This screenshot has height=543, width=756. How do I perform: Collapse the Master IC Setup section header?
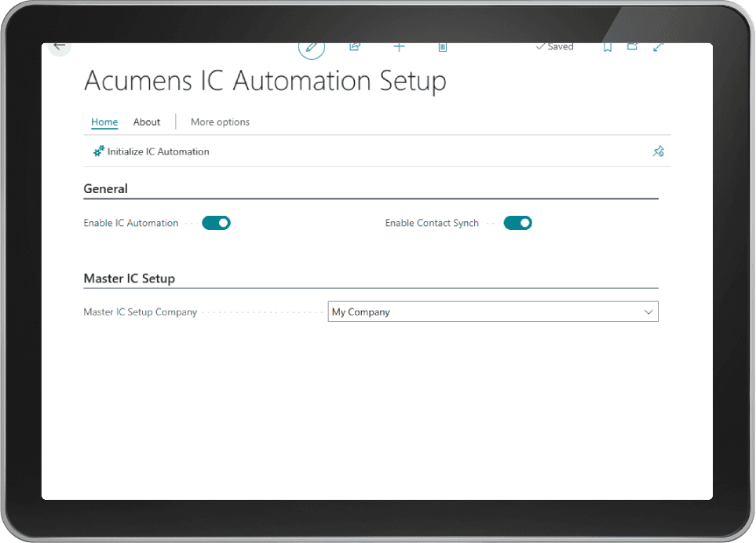[130, 279]
